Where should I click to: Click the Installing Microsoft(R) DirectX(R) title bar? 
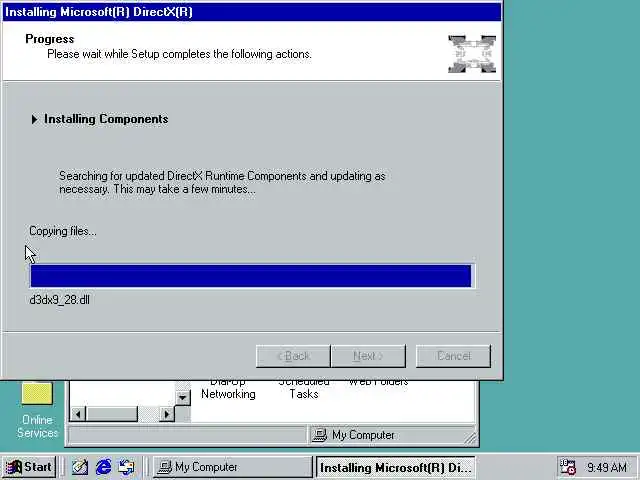pyautogui.click(x=252, y=12)
